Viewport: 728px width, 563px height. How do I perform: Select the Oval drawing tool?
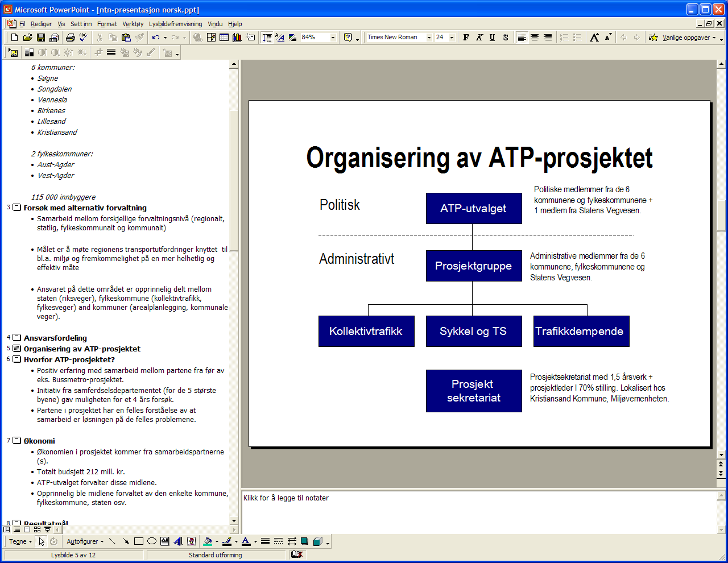pos(152,541)
